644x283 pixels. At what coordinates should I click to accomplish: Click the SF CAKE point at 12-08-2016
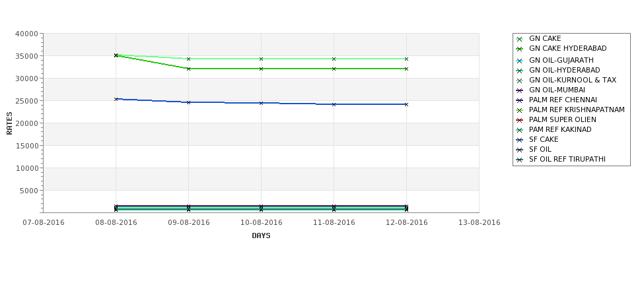(407, 105)
